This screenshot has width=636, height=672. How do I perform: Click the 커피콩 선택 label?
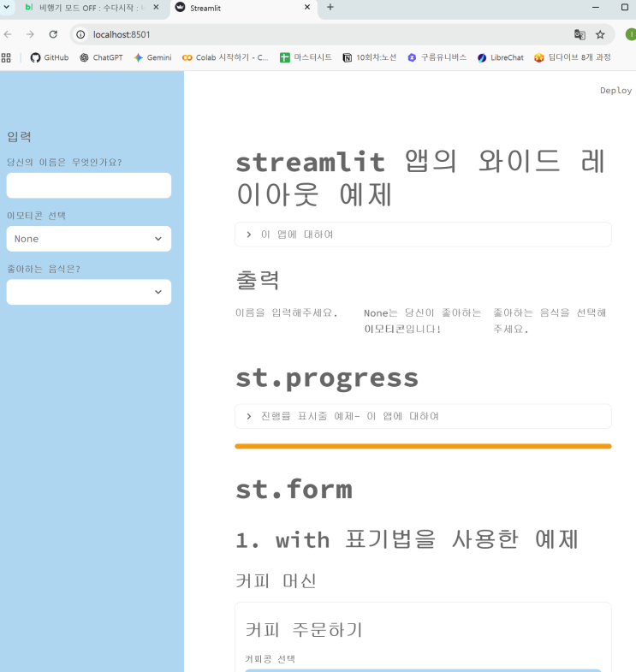270,658
